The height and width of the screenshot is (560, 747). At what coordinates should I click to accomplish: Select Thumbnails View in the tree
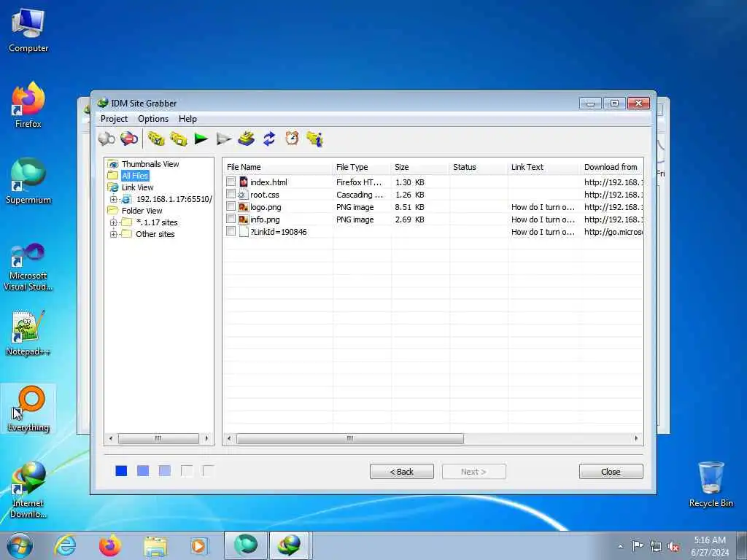pos(150,164)
